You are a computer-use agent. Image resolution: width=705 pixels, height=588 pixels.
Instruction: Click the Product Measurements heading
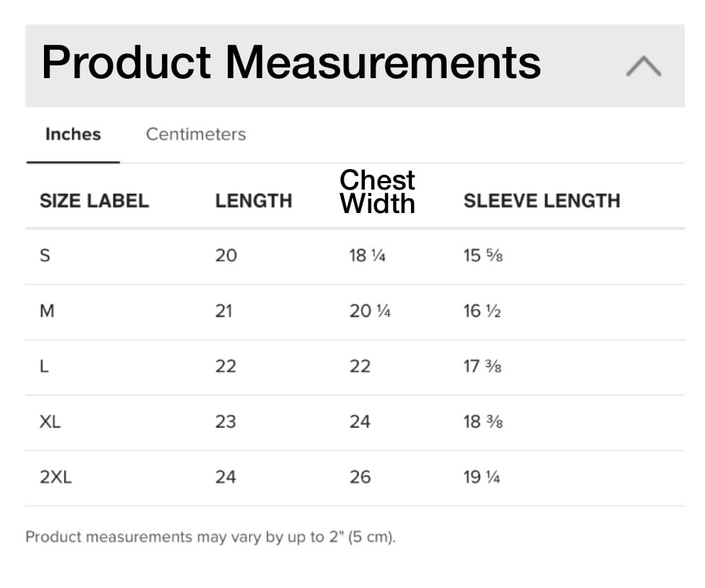(291, 62)
